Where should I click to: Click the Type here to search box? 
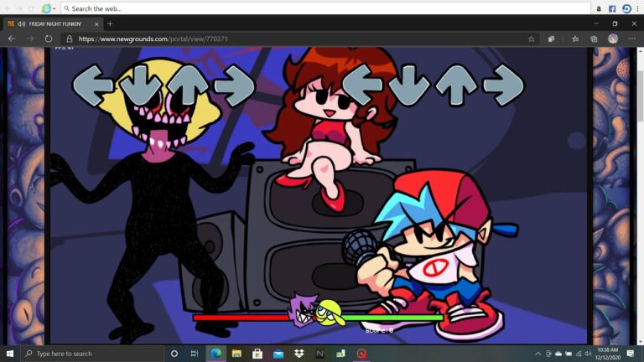click(x=92, y=354)
